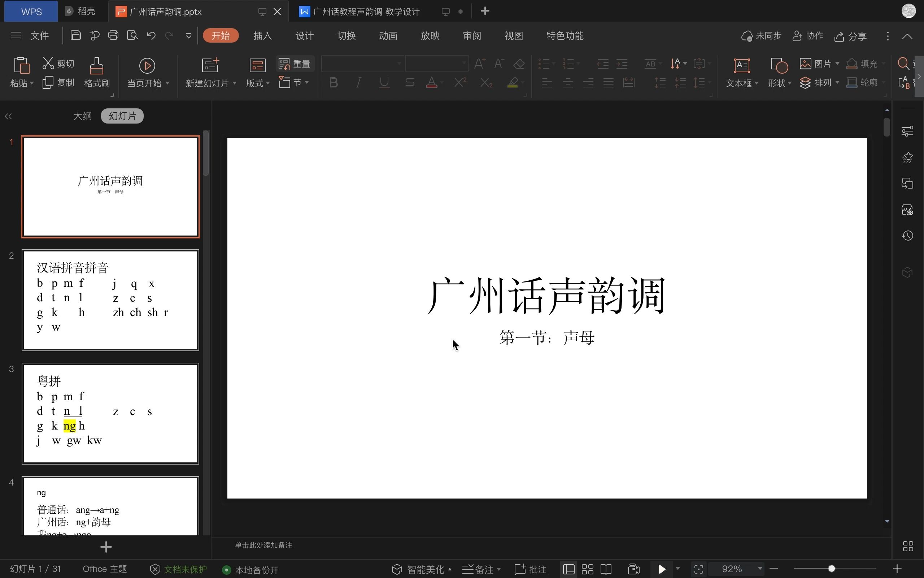Viewport: 924px width, 578px height.
Task: Click the 未同步 sync status button
Action: pos(761,36)
